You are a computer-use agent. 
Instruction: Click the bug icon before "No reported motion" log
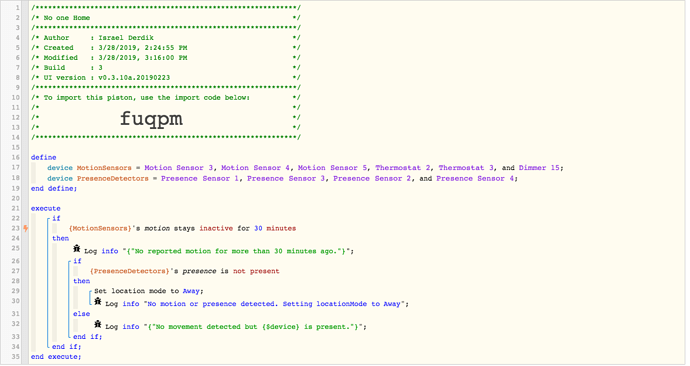(x=77, y=249)
